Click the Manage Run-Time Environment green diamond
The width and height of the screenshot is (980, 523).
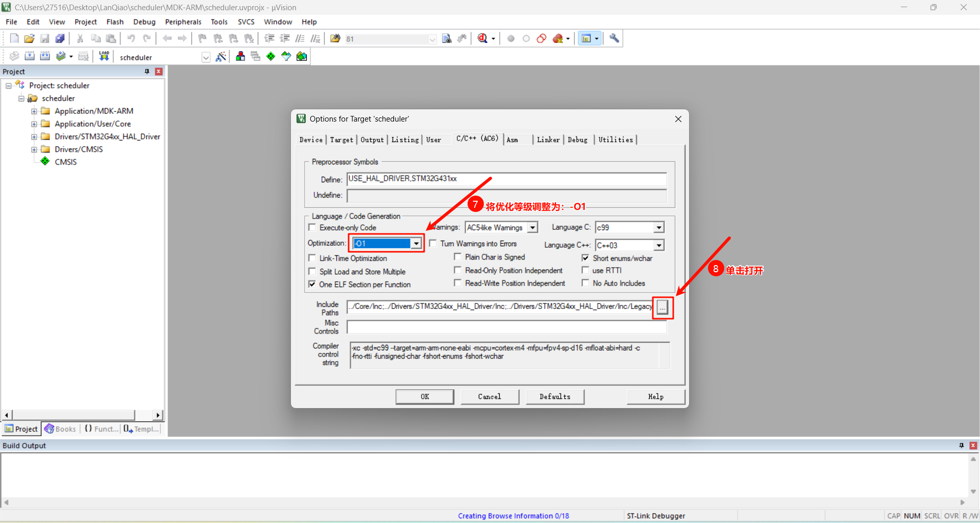coord(271,56)
